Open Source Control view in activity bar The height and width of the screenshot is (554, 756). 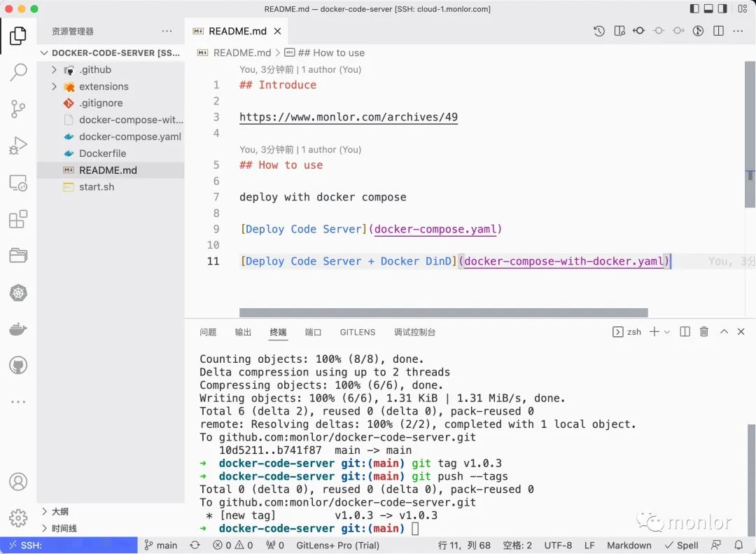[x=17, y=109]
